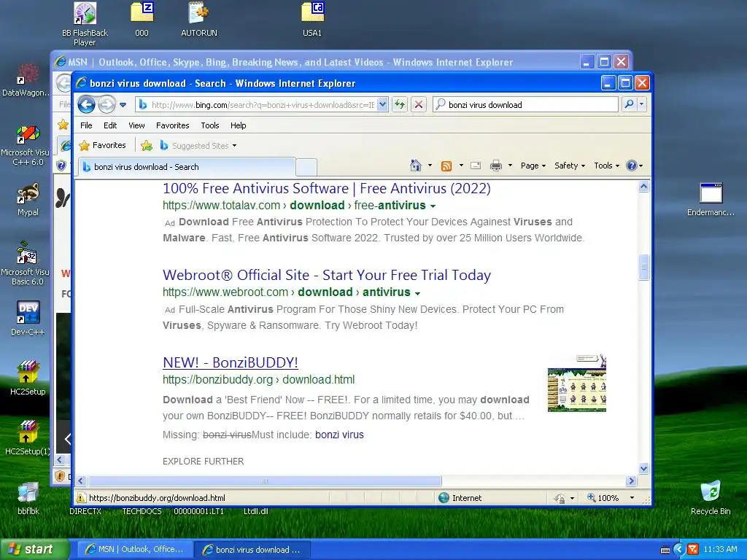Click the horizontal scrollbar right arrow
Image resolution: width=747 pixels, height=560 pixels.
631,481
